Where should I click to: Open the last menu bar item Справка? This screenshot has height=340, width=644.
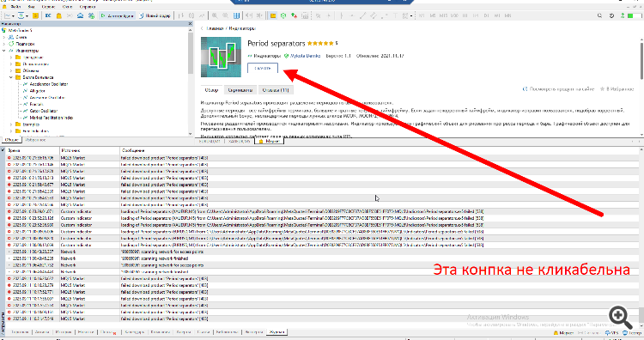click(x=88, y=7)
